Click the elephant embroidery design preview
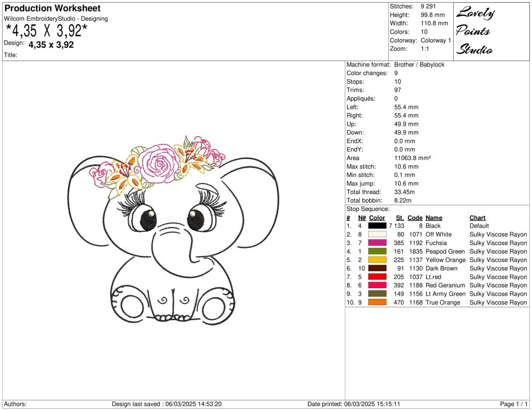Viewport: 532px width, 411px height. click(174, 231)
